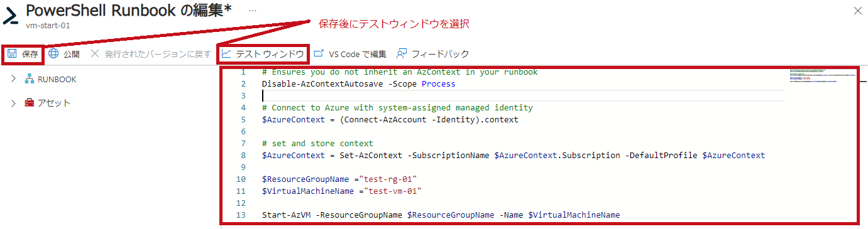Select the 公開 toolbar label
The width and height of the screenshot is (868, 229).
(x=72, y=54)
